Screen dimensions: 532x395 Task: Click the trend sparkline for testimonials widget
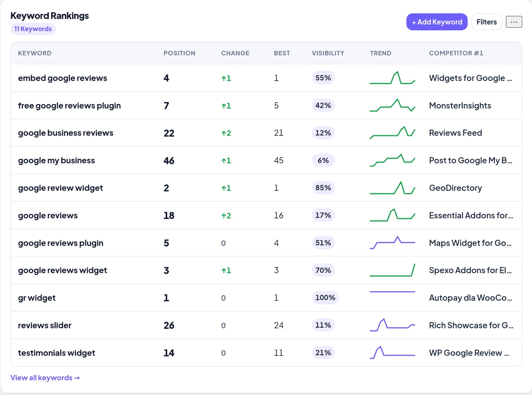(392, 352)
